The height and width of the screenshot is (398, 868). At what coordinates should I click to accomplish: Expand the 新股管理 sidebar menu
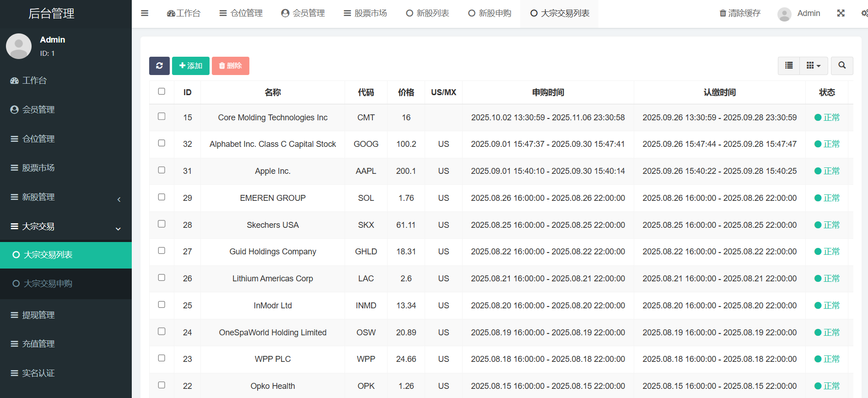coord(66,197)
